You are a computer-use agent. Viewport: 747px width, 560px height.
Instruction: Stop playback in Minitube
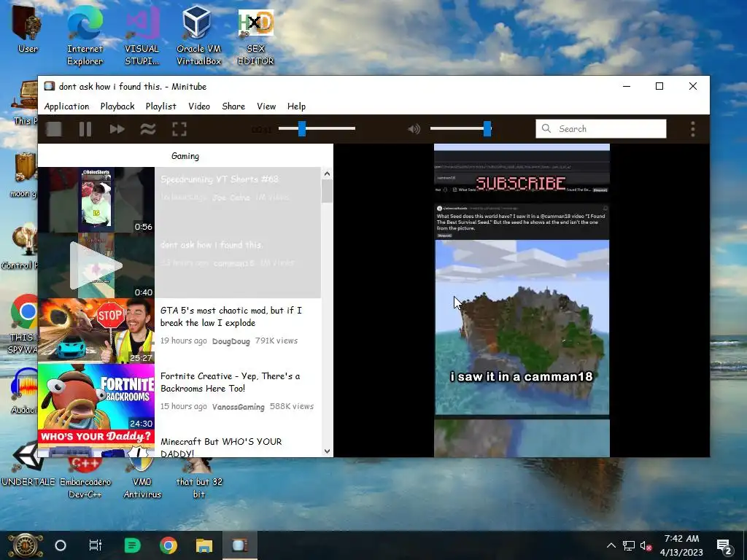click(54, 129)
